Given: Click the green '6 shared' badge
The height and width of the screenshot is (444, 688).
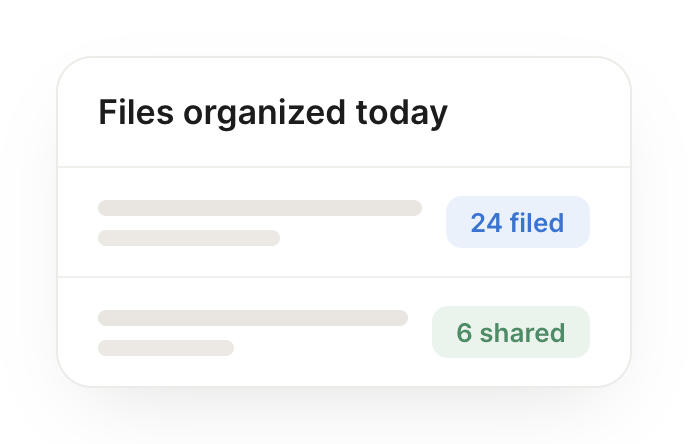Looking at the screenshot, I should tap(511, 332).
